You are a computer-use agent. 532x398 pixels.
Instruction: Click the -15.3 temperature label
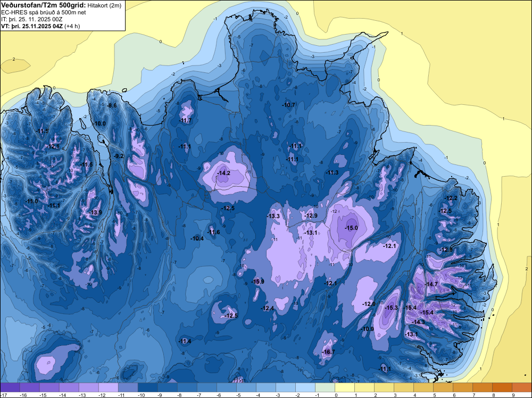tap(391, 308)
